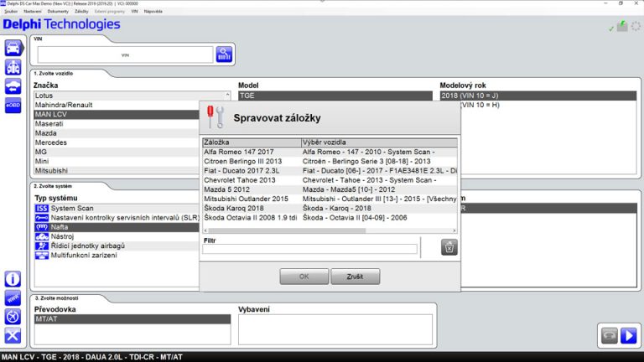The image size is (644, 362).
Task: Open the Nastavení menu
Action: [x=33, y=12]
